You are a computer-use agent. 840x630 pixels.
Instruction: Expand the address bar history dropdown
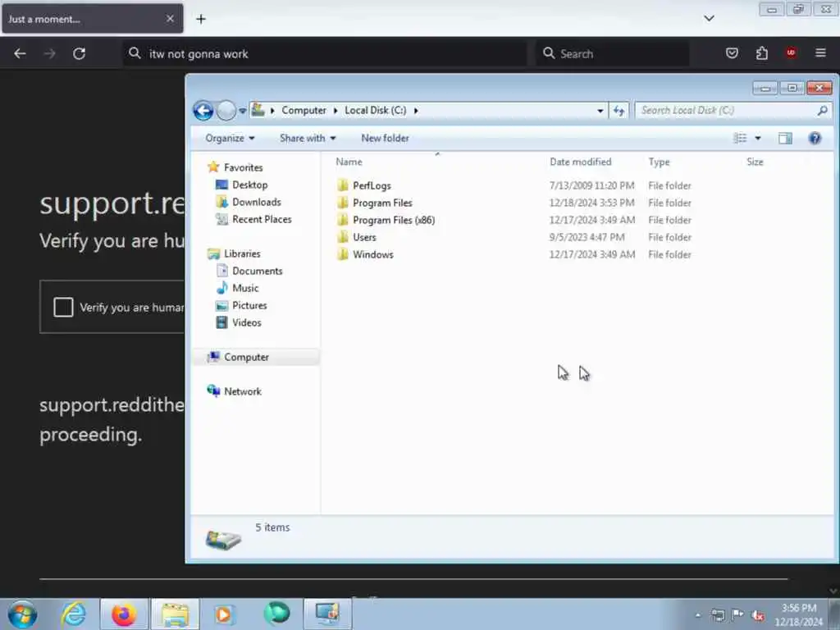coord(600,111)
